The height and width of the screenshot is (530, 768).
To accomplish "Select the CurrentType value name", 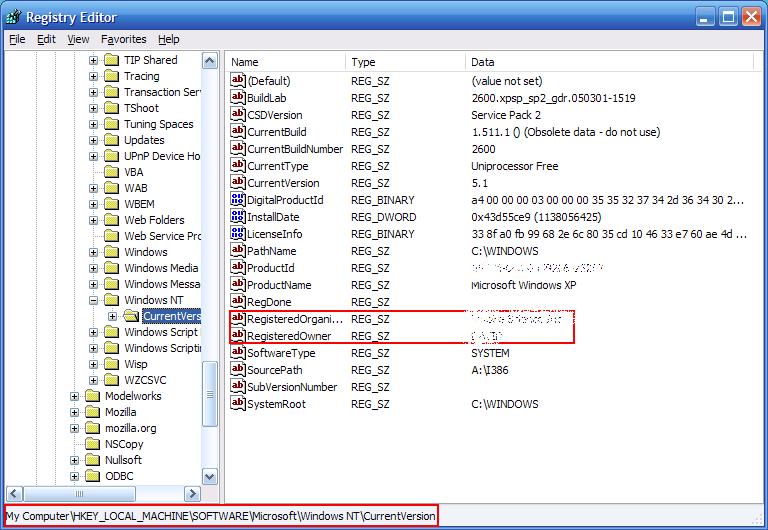I will [278, 166].
